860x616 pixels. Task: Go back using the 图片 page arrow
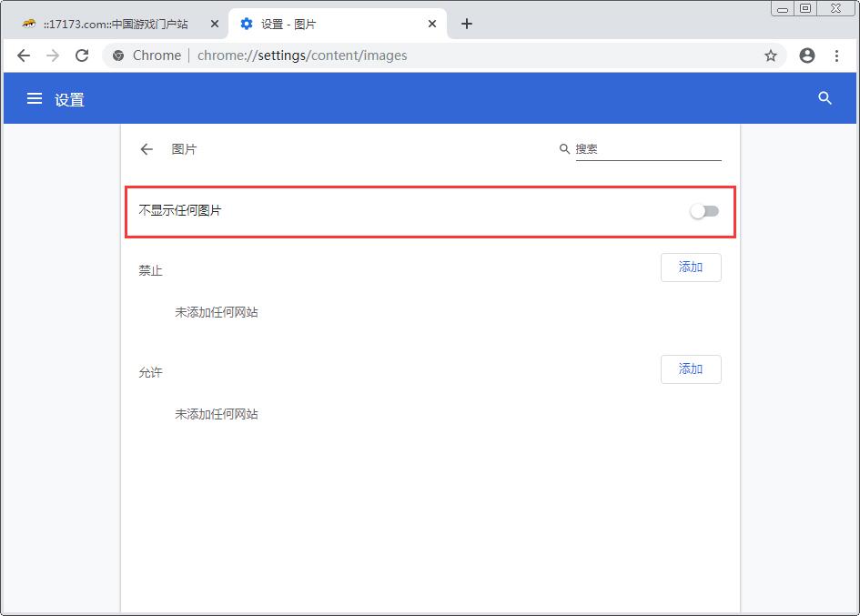[x=147, y=149]
